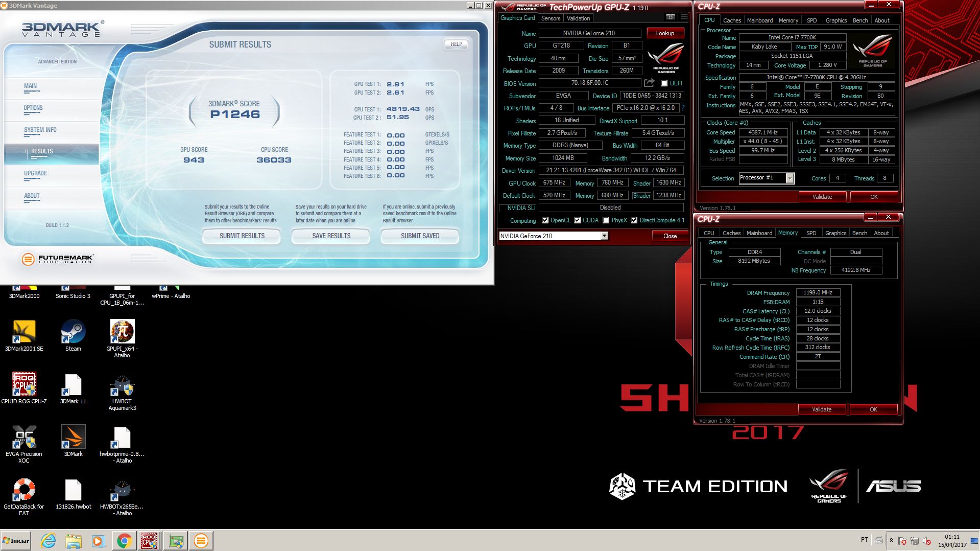Expand the NVIDIA GeForce 210 GPU dropdown
The image size is (980, 551).
pyautogui.click(x=604, y=236)
